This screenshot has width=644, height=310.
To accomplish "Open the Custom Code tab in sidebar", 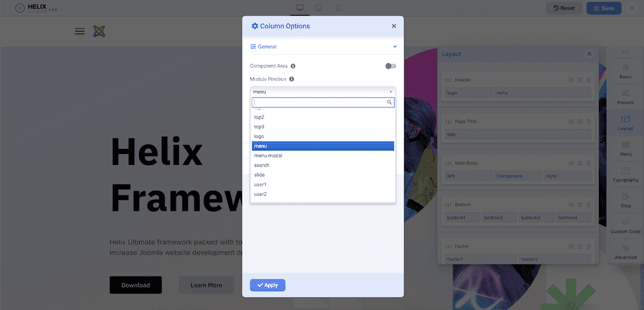I will (x=625, y=226).
